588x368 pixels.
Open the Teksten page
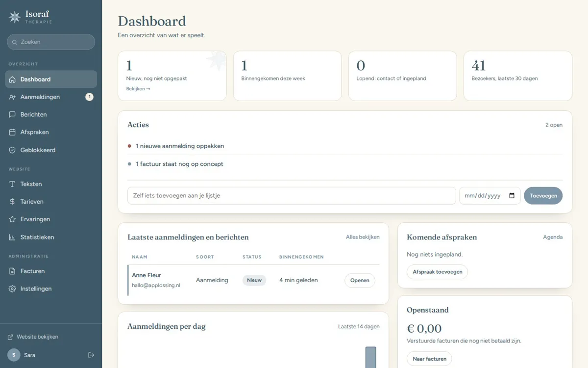point(51,184)
